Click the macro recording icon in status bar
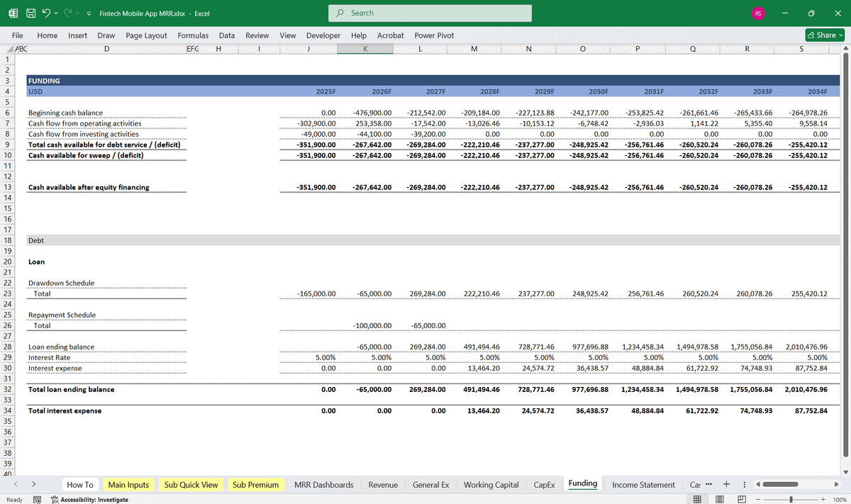851x504 pixels. point(37,500)
